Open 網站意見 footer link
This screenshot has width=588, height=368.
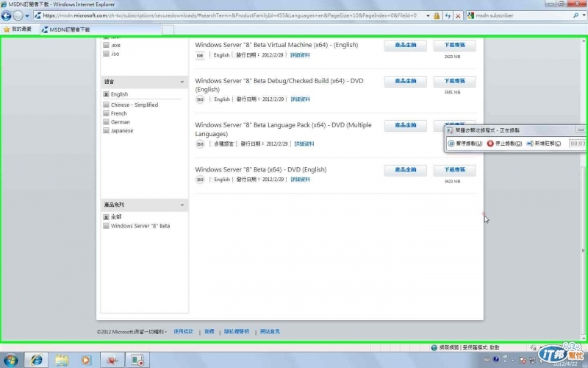(270, 332)
